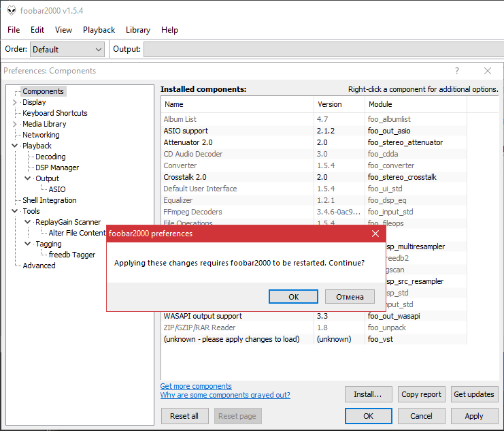Image resolution: width=504 pixels, height=431 pixels.
Task: Select the Converter component row
Action: 314,165
